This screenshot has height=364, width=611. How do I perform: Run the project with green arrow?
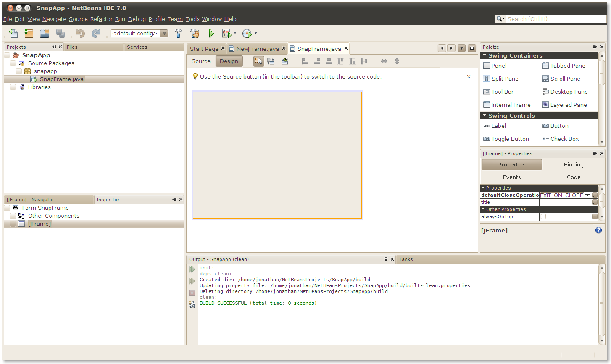pyautogui.click(x=211, y=34)
